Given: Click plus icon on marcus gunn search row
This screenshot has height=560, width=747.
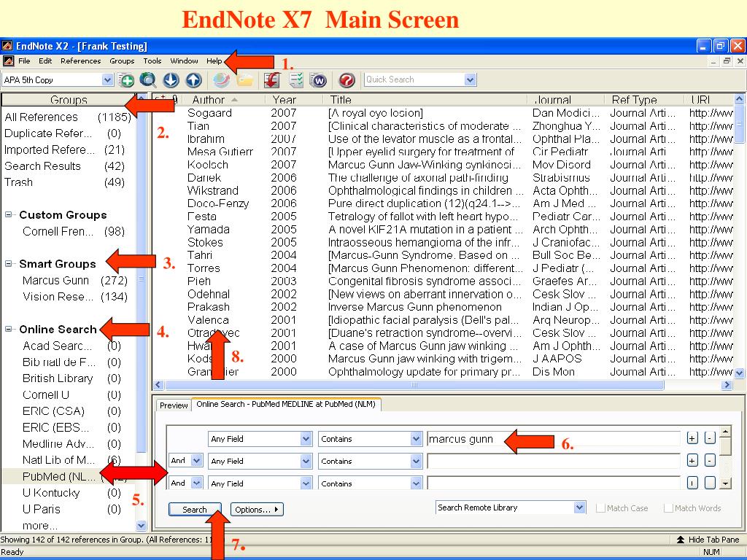Looking at the screenshot, I should (692, 437).
